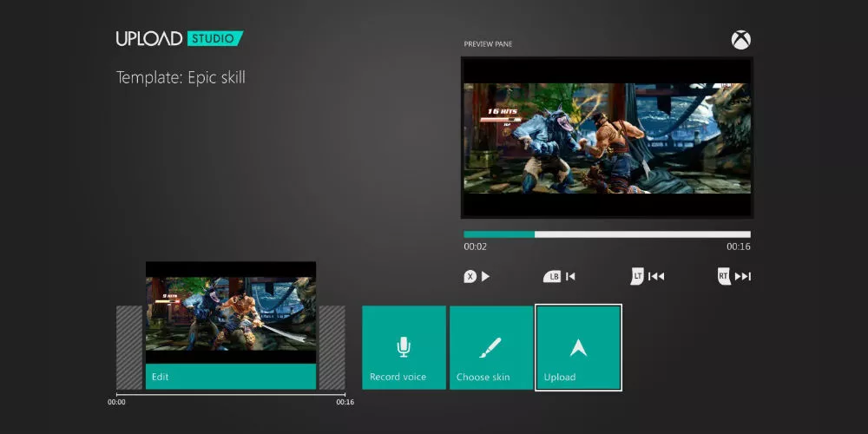Click the 'PREVIEW PANE' label
This screenshot has height=434, width=868.
point(488,44)
